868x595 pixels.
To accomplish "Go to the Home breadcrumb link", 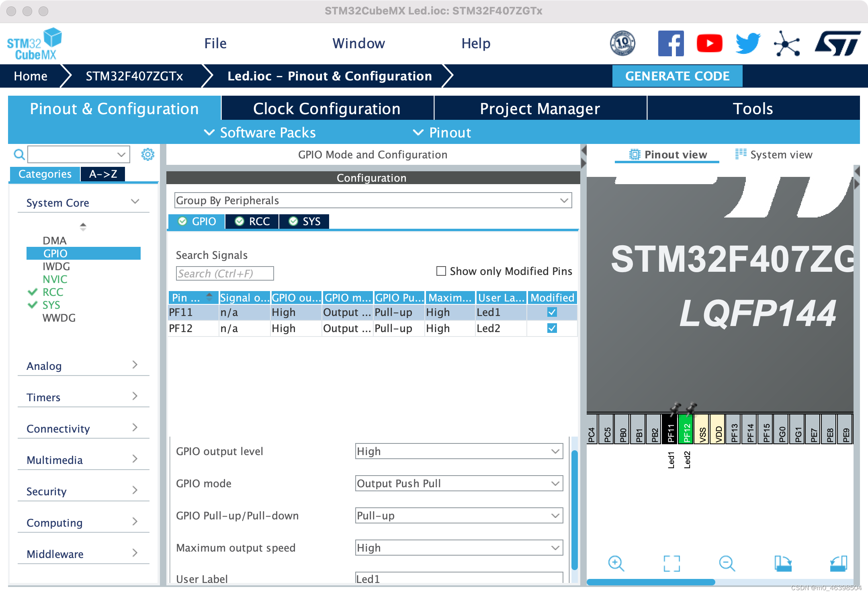I will pos(31,76).
